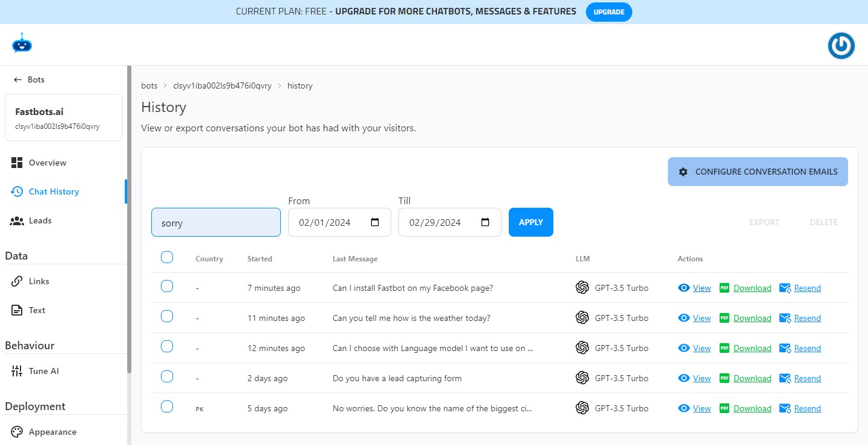868x445 pixels.
Task: Click the eye icon for Language model conversation
Action: click(684, 348)
